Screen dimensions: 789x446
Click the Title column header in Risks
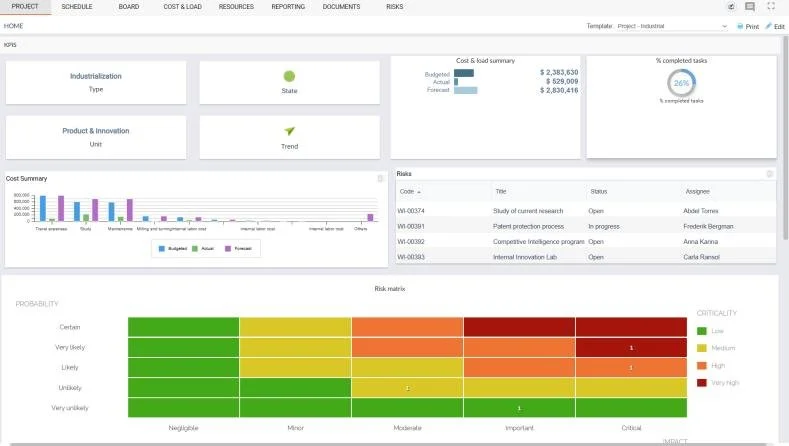(x=501, y=191)
